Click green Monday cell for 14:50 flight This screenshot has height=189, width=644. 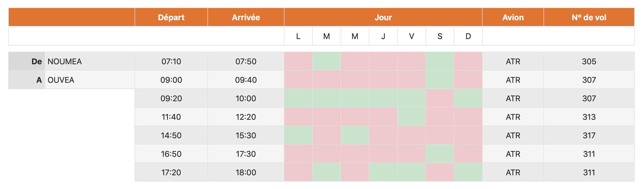pyautogui.click(x=298, y=135)
